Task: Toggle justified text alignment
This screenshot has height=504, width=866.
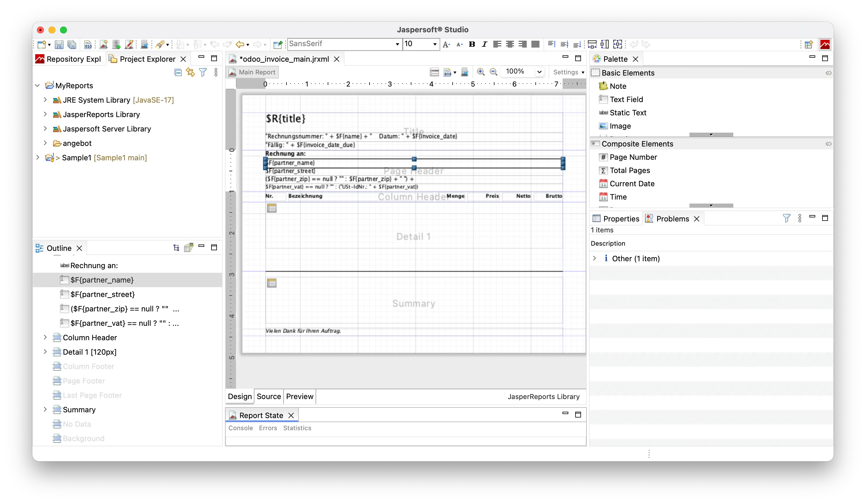Action: [x=535, y=44]
